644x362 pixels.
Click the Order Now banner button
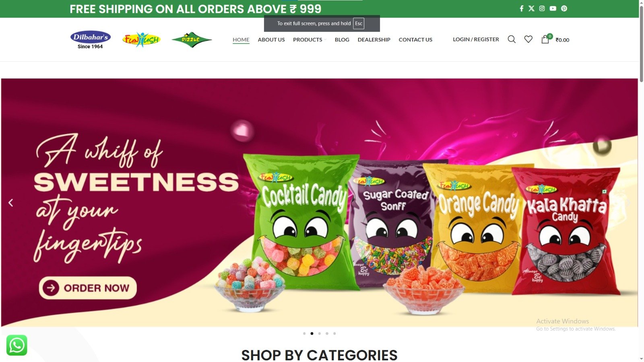88,288
